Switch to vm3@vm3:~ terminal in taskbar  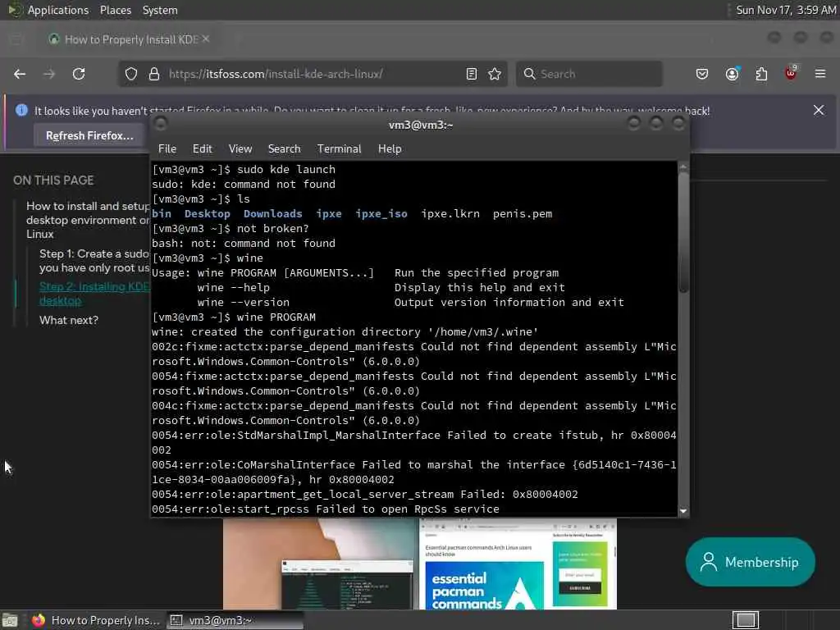coord(235,620)
